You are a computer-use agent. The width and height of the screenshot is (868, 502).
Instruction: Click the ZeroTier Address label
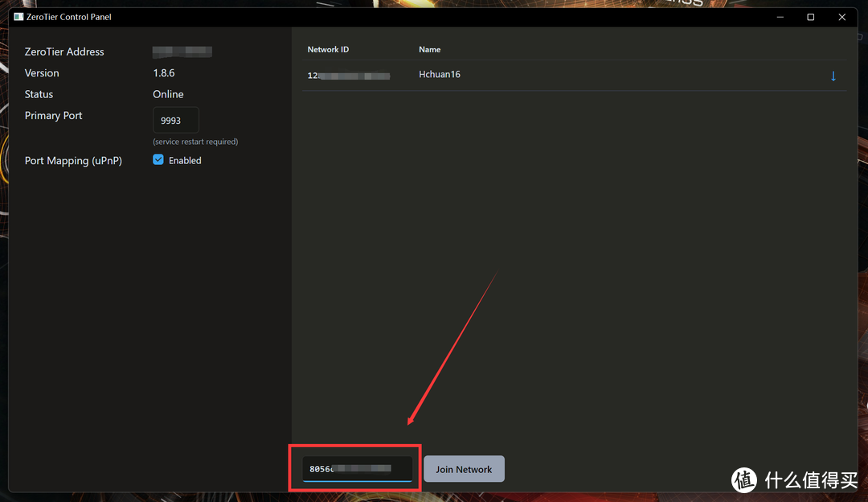(64, 51)
